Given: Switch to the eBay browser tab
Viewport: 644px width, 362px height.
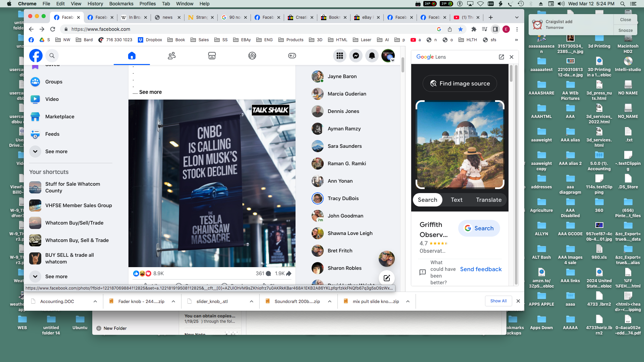Looking at the screenshot, I should (365, 17).
